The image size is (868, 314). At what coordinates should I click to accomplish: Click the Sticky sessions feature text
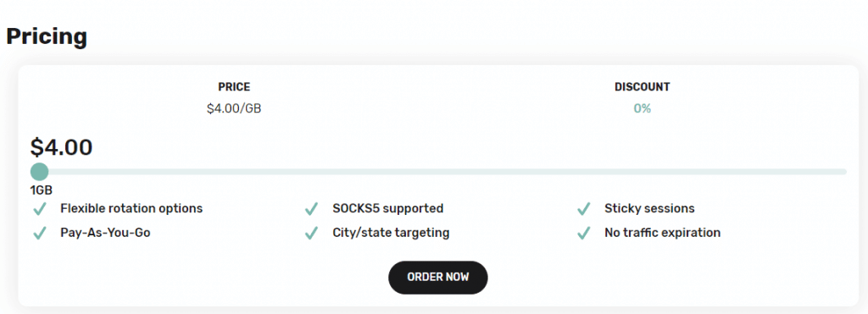point(649,208)
